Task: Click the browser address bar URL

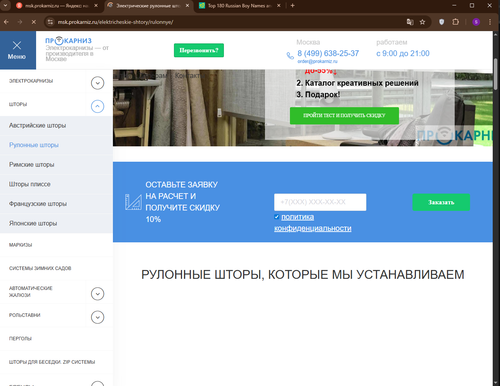Action: point(115,22)
